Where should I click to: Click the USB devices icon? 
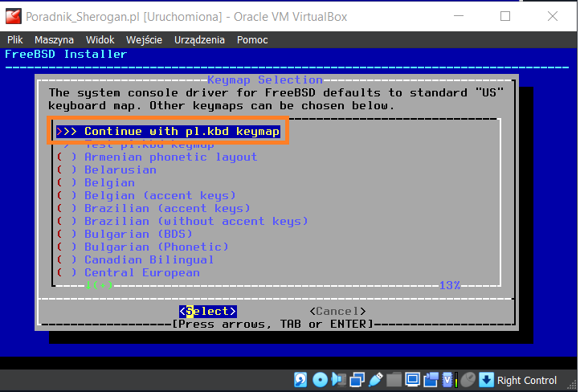click(375, 380)
